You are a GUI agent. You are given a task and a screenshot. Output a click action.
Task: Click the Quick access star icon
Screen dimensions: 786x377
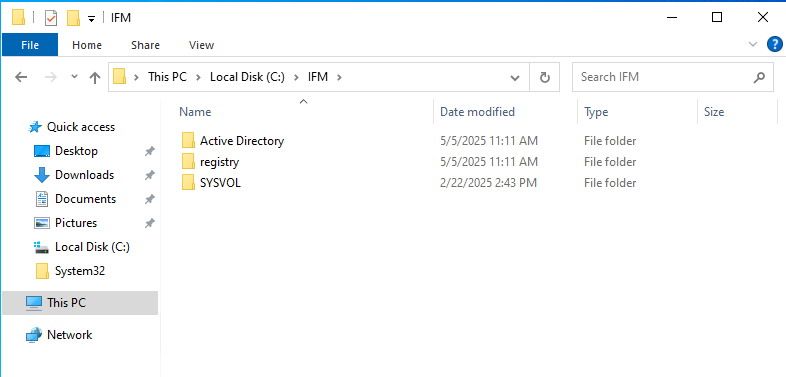pyautogui.click(x=35, y=127)
